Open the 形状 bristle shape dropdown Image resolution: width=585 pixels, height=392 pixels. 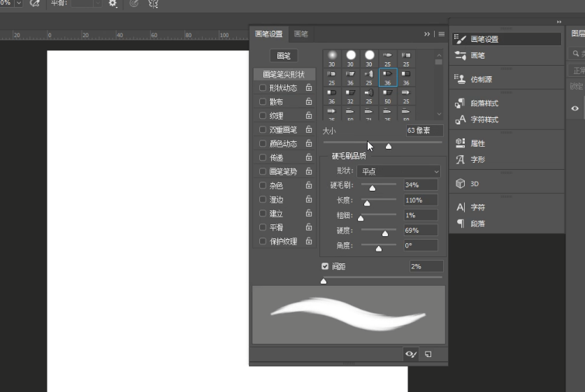398,172
